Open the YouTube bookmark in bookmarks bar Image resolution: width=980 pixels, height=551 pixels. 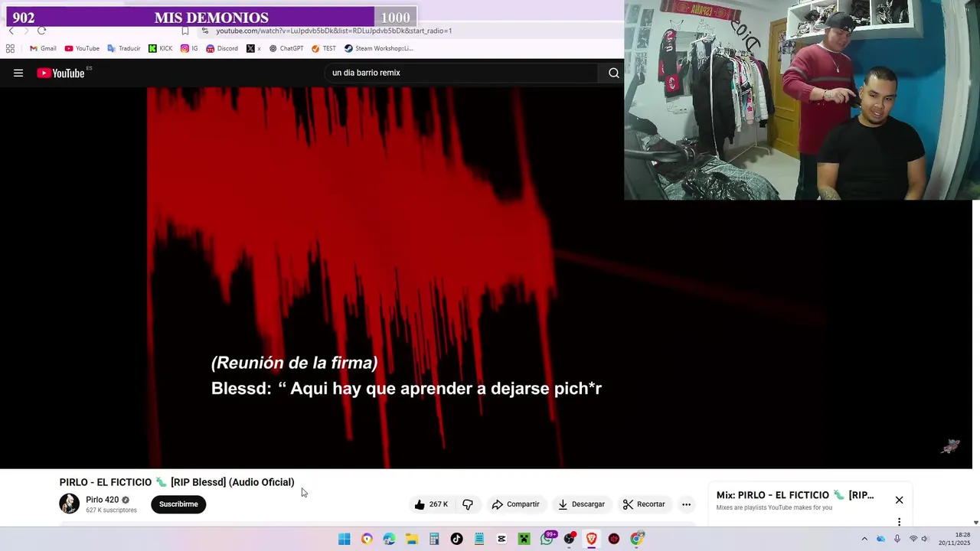[82, 48]
